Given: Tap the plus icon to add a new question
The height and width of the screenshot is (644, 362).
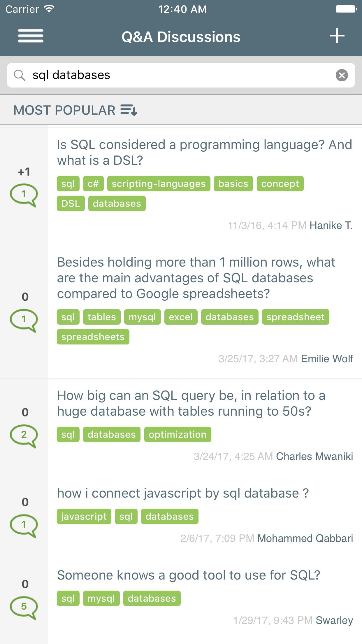Looking at the screenshot, I should 337,36.
